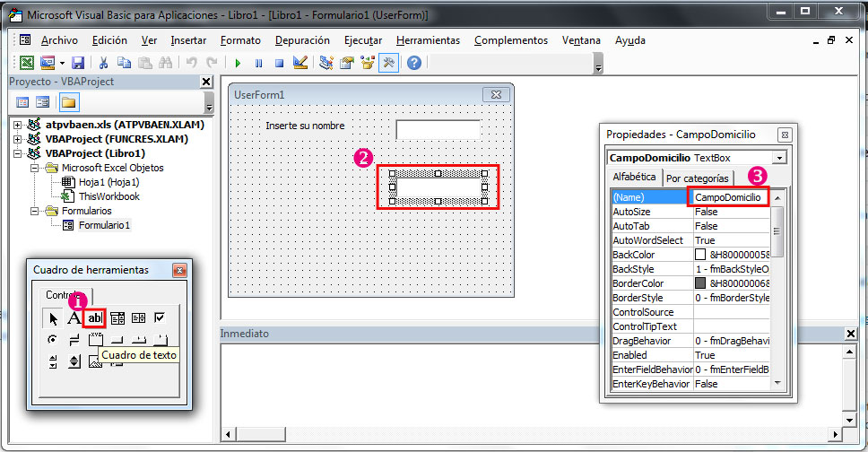Viewport: 868px width, 452px height.
Task: Click the Undo arrow icon
Action: pos(192,63)
